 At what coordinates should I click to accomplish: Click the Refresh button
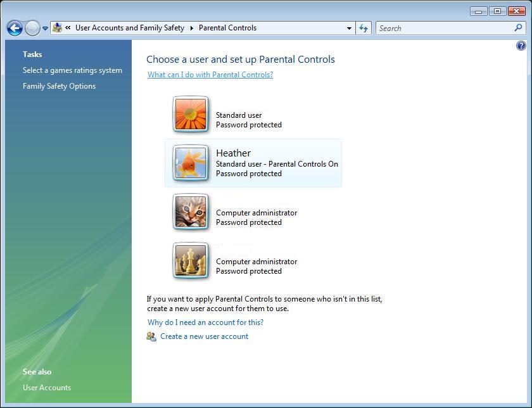[x=364, y=28]
